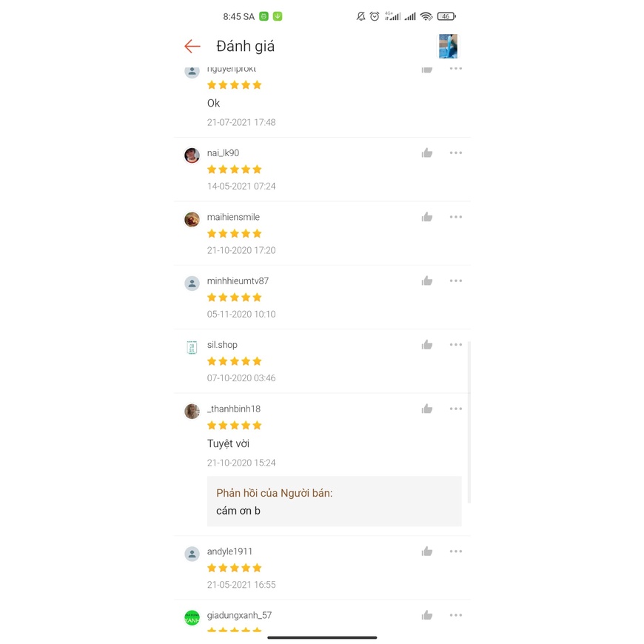
Task: Open the product thumbnail in header
Action: [x=448, y=46]
